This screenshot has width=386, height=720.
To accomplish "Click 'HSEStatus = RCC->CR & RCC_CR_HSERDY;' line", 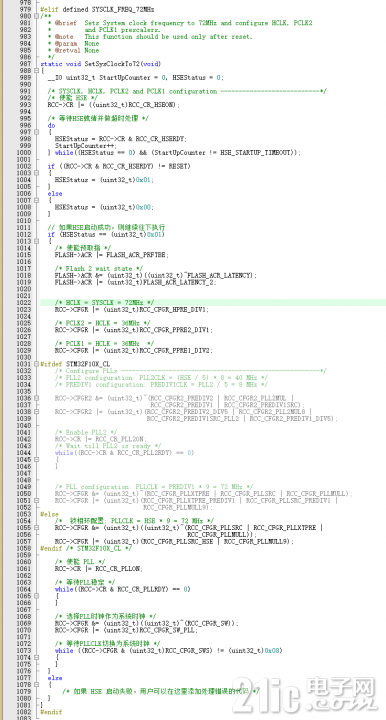I will (121, 139).
